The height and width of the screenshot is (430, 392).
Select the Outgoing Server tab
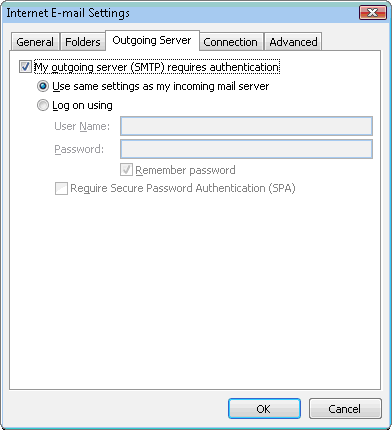(152, 40)
